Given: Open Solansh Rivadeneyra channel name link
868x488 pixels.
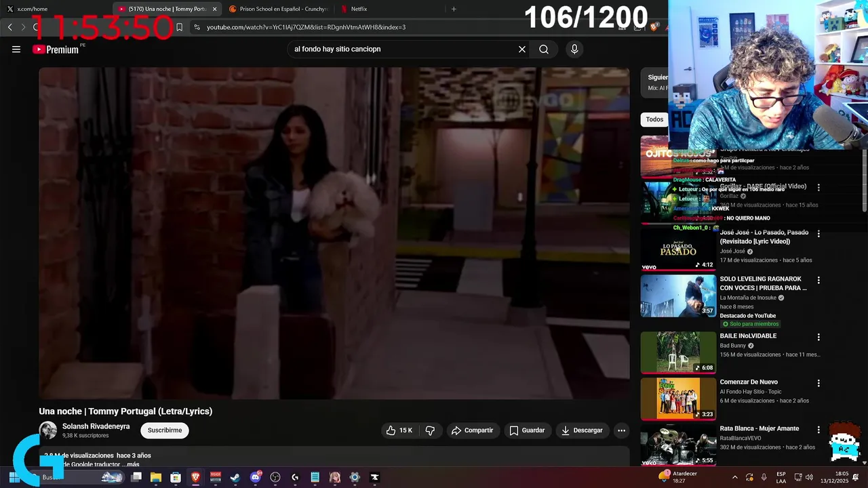Looking at the screenshot, I should (96, 426).
